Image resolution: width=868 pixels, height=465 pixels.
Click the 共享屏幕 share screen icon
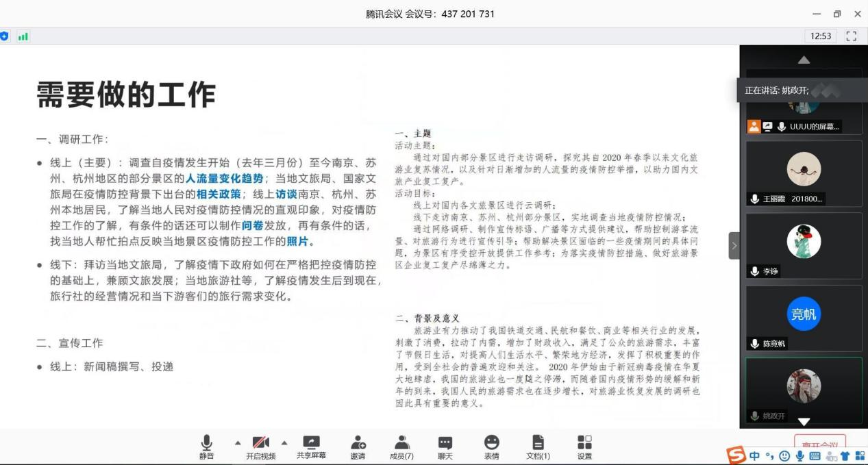click(x=311, y=447)
